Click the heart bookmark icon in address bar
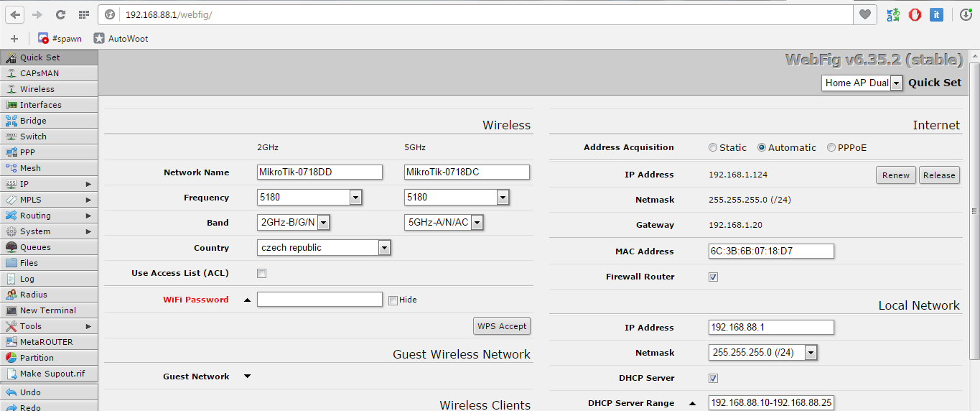Screen dimensions: 980x411 pos(864,14)
